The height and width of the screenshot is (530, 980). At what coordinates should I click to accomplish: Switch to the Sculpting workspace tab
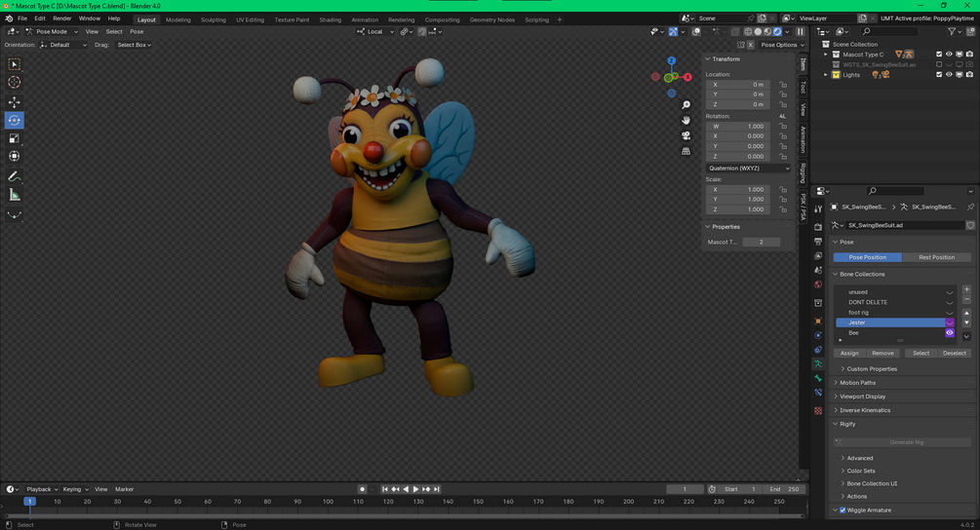tap(213, 19)
